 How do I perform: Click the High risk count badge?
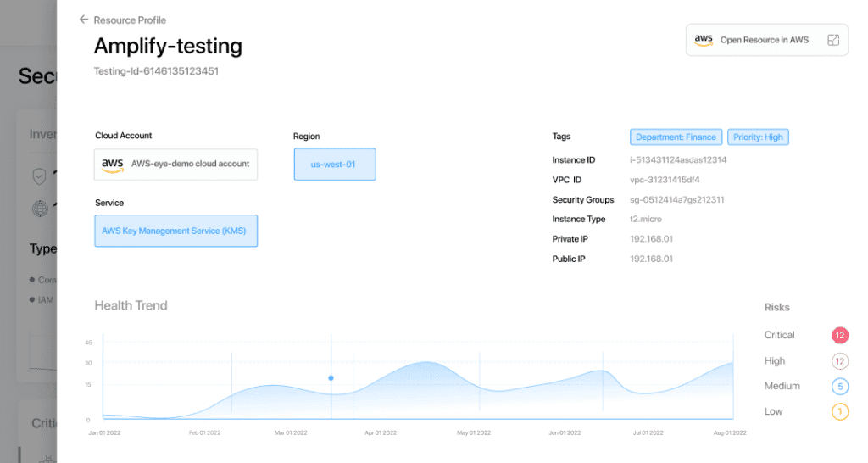tap(840, 361)
